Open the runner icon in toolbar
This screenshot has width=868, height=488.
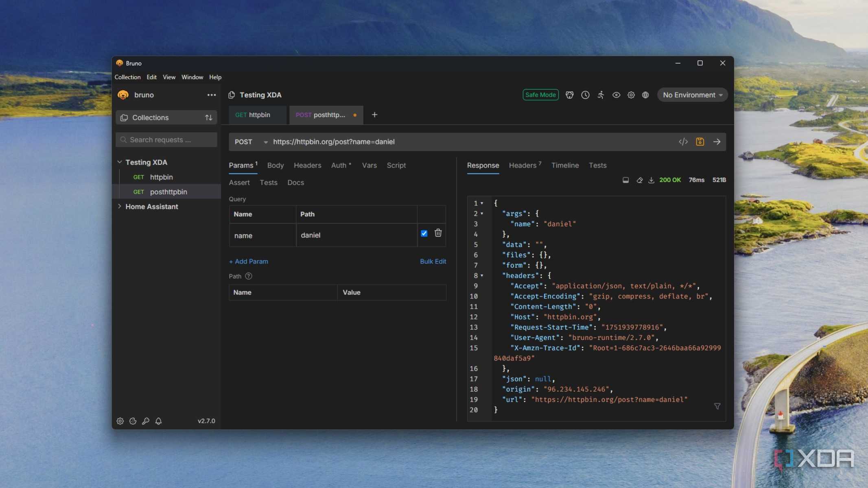pyautogui.click(x=601, y=95)
